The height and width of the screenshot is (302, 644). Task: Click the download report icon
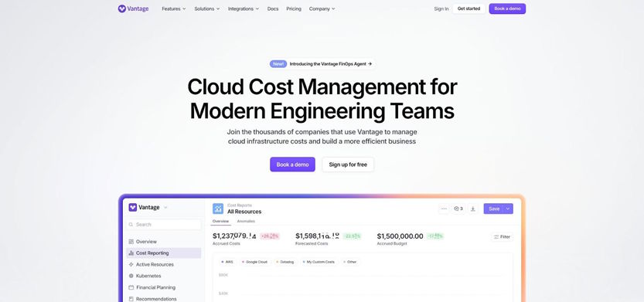[x=472, y=209]
